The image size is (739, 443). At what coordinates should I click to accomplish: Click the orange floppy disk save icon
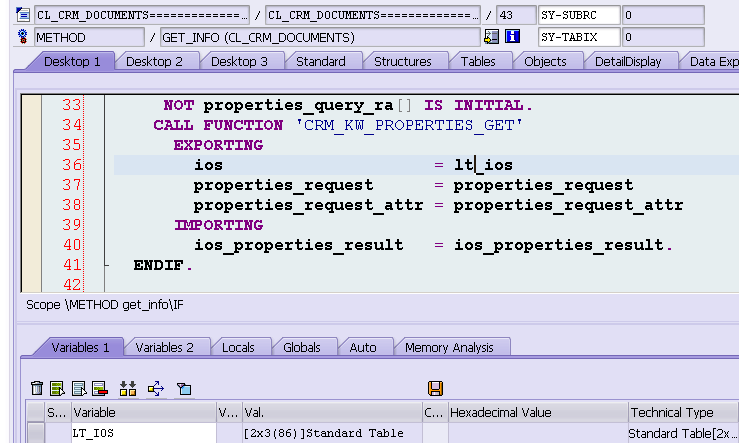point(435,388)
